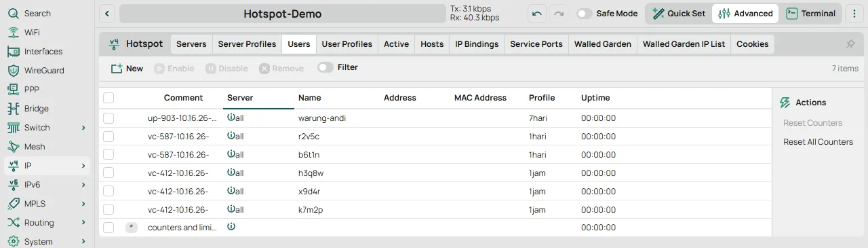Check the r2v5c row checkbox
Viewport: 868px width, 248px height.
tap(108, 137)
